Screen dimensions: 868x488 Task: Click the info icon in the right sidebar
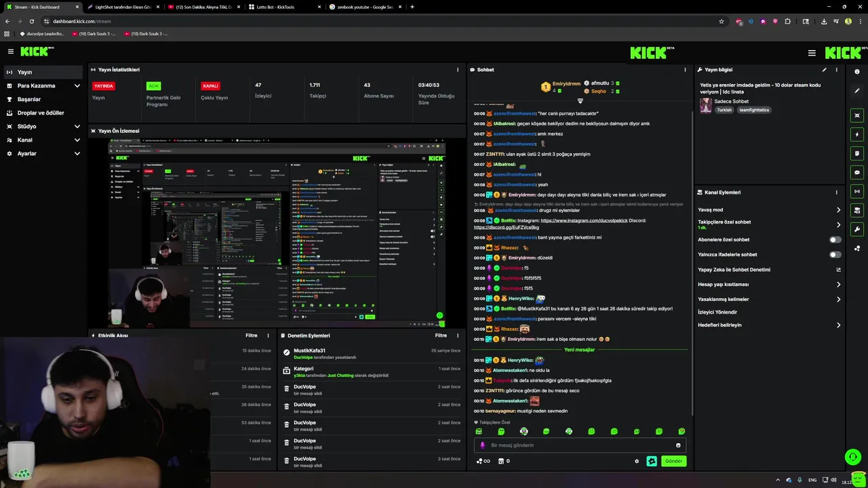[857, 71]
